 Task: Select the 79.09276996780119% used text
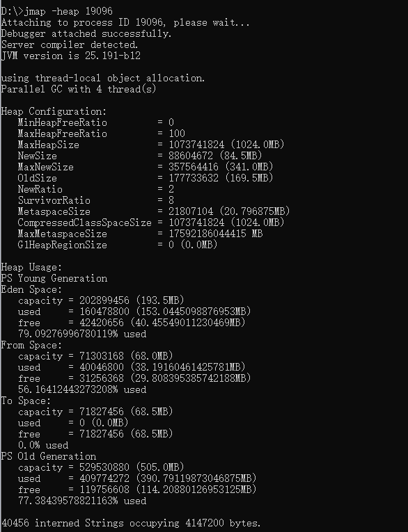(82, 334)
